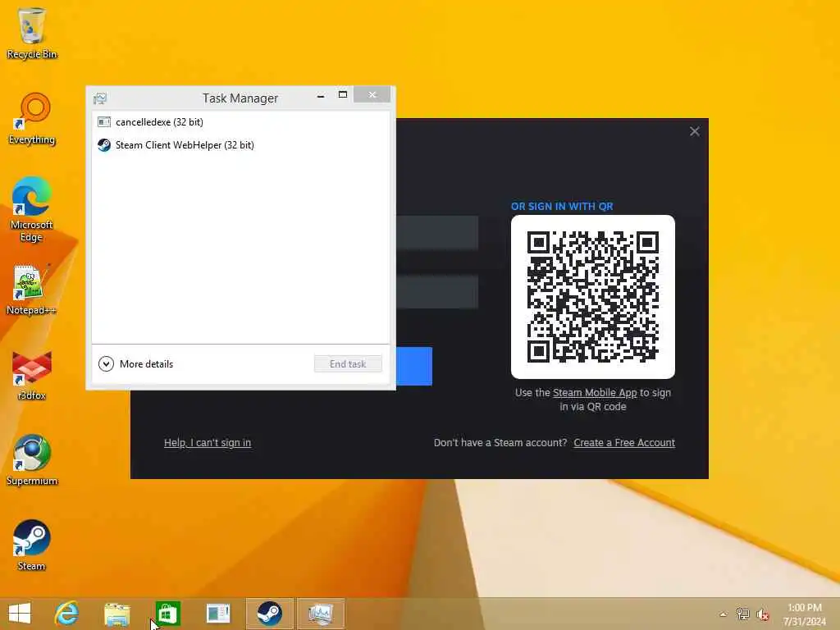
Task: Open File Explorer in the taskbar
Action: [116, 614]
